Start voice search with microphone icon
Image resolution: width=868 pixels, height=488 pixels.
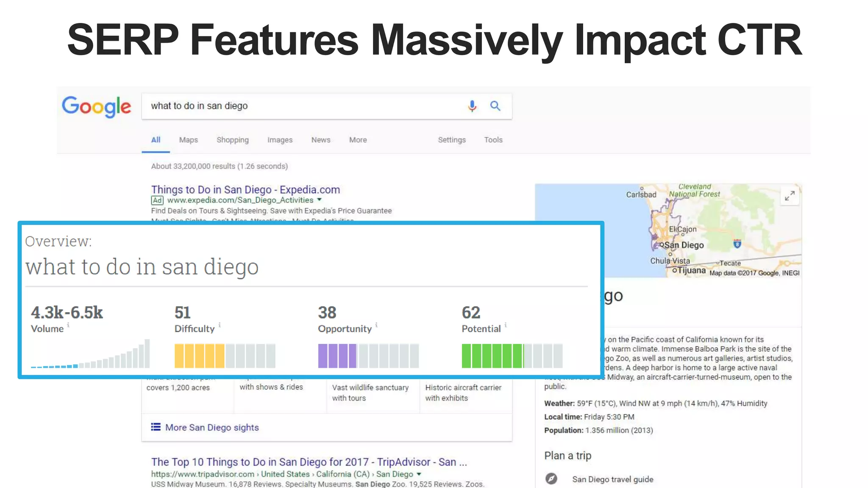(472, 106)
